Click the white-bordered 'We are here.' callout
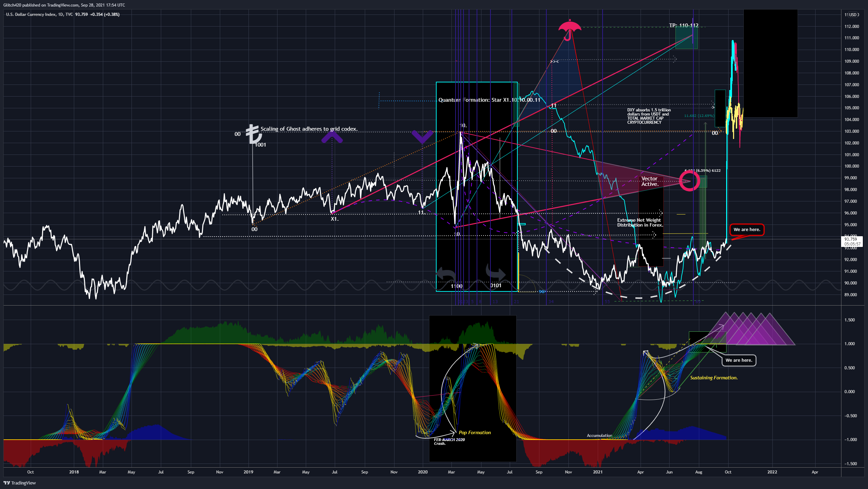The width and height of the screenshot is (868, 489). tap(739, 360)
